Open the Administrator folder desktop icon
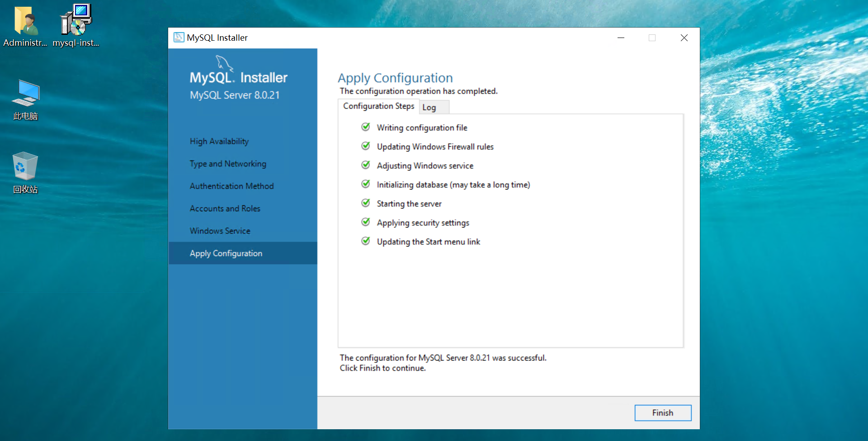 [x=25, y=26]
